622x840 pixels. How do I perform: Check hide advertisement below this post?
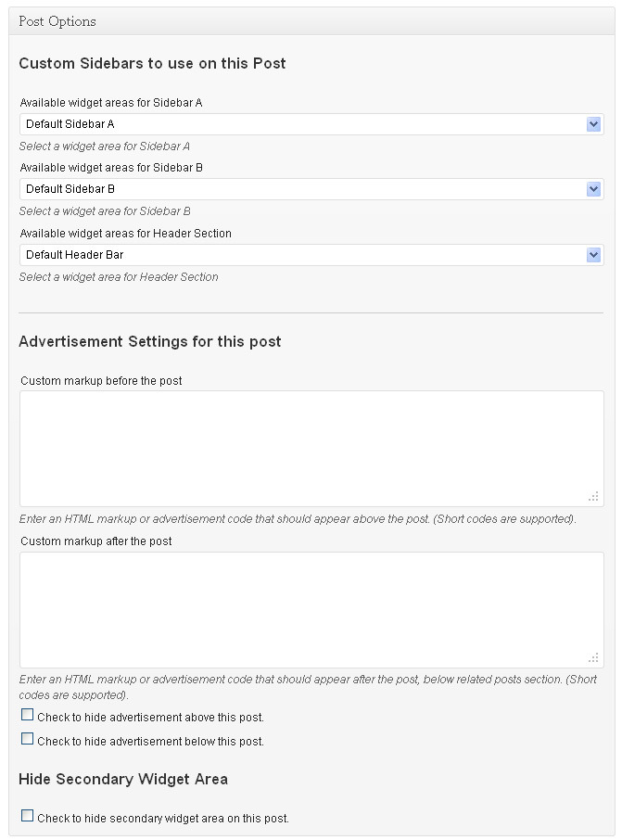pos(28,740)
